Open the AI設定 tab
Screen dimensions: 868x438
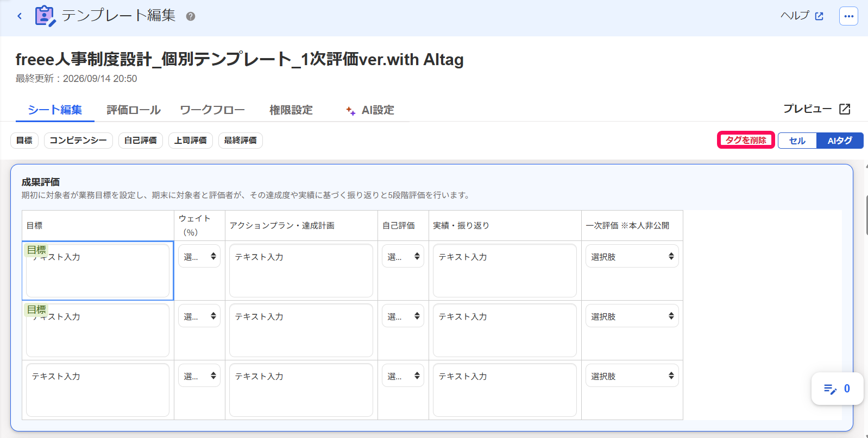[x=370, y=110]
